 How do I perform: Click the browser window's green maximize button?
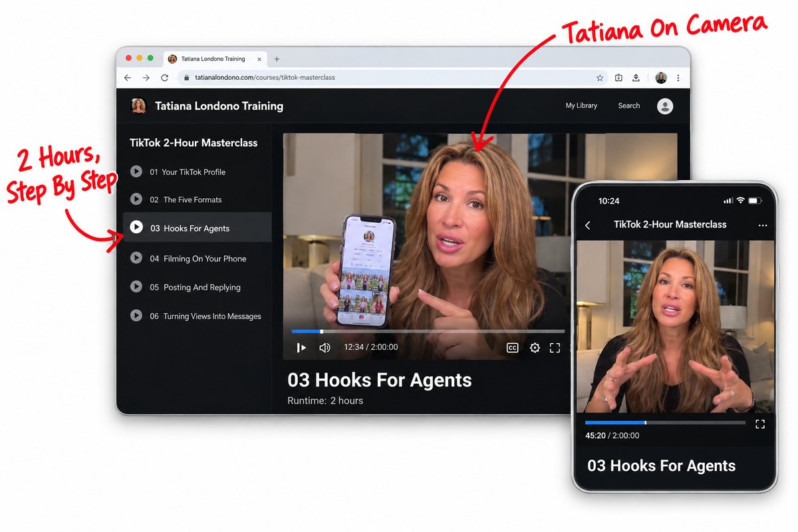pos(150,59)
